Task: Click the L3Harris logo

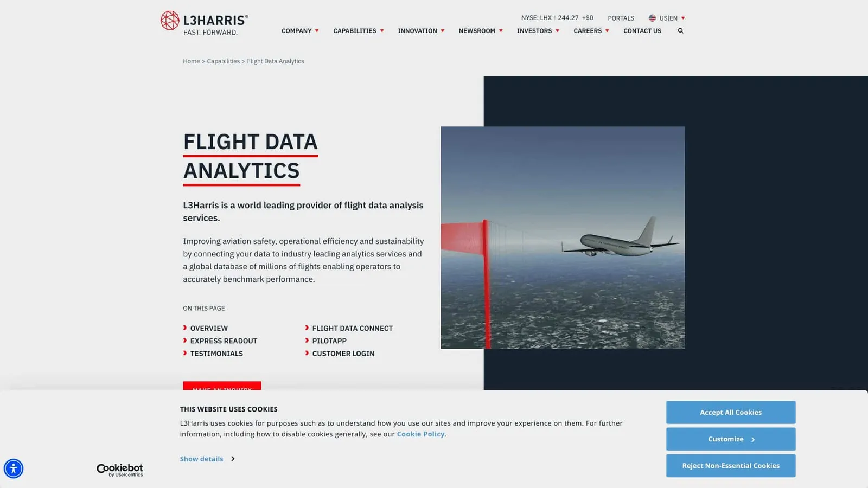Action: tap(204, 23)
